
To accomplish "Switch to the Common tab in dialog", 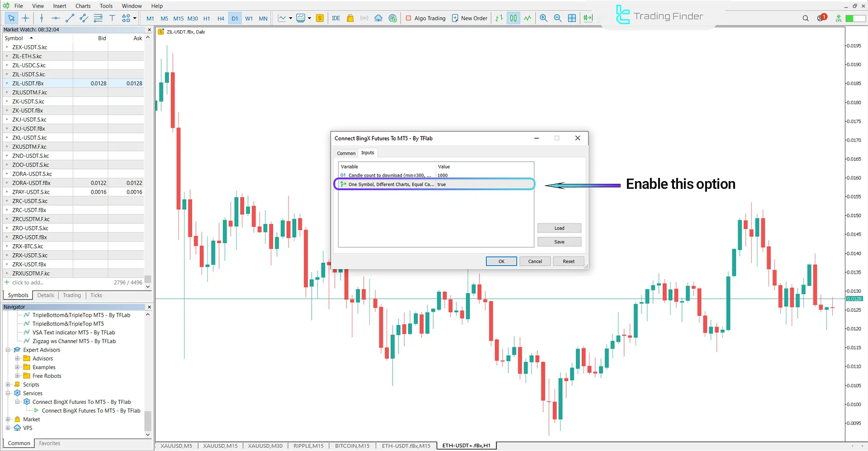I will tap(346, 153).
